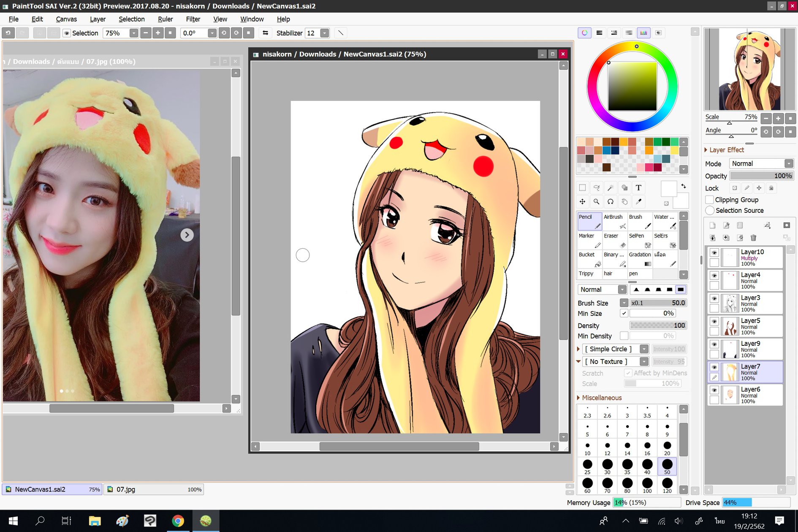Viewport: 798px width, 532px height.
Task: Select the SelErs tool
Action: 665,240
